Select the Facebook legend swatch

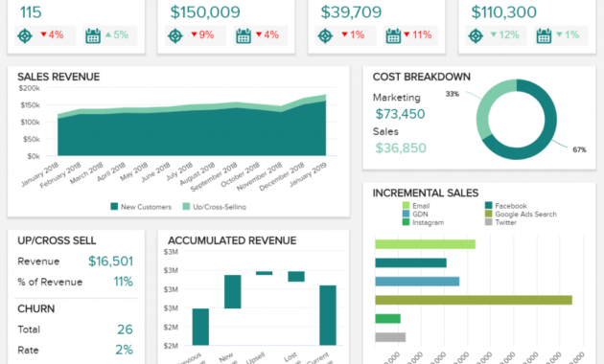click(488, 206)
